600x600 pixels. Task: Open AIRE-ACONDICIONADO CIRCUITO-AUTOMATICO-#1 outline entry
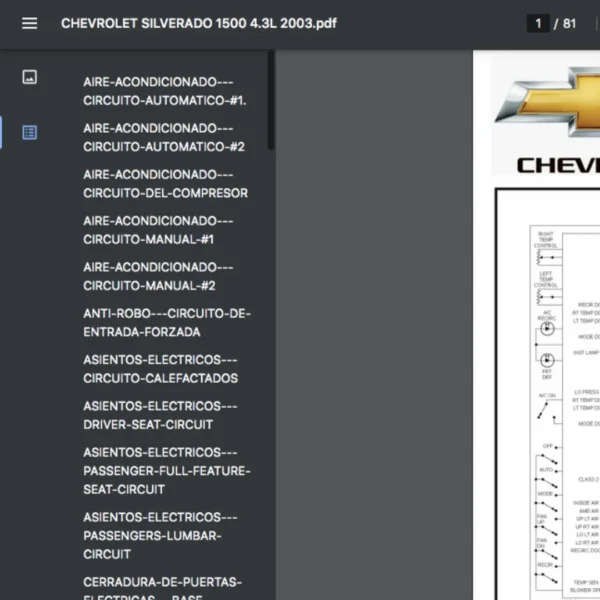click(x=165, y=91)
